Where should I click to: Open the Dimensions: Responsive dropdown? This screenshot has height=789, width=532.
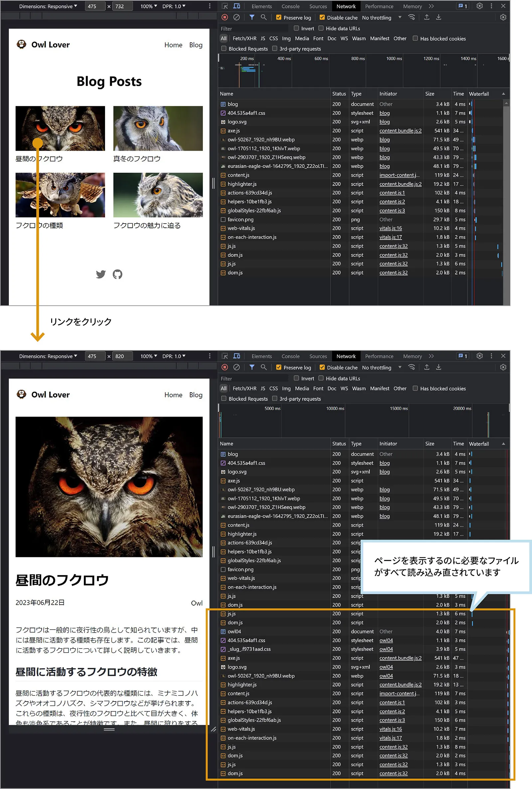tap(48, 6)
